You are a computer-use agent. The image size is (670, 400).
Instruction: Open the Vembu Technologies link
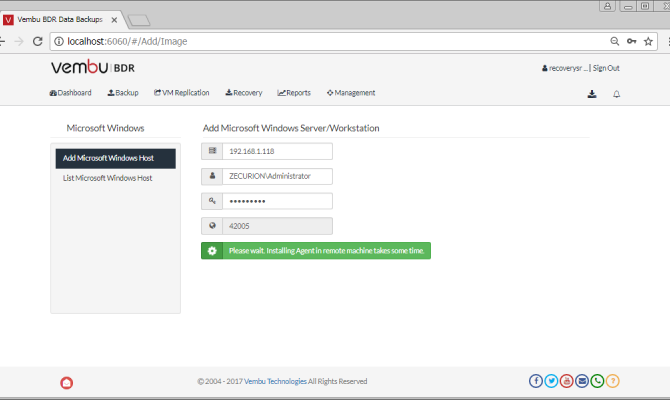point(275,381)
